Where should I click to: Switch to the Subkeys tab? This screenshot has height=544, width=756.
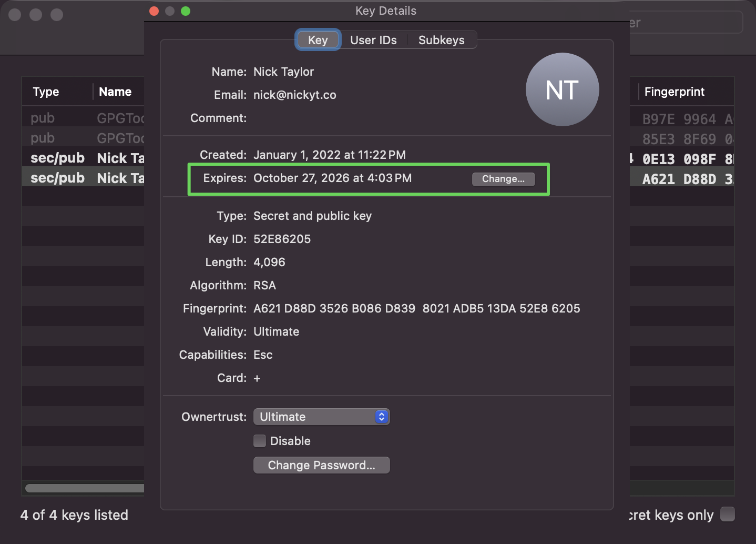pyautogui.click(x=441, y=40)
